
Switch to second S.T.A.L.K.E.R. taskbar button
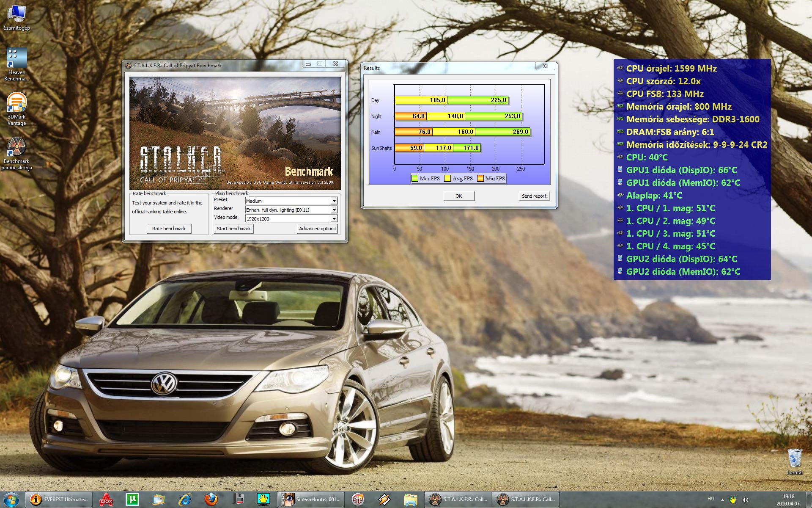(526, 500)
